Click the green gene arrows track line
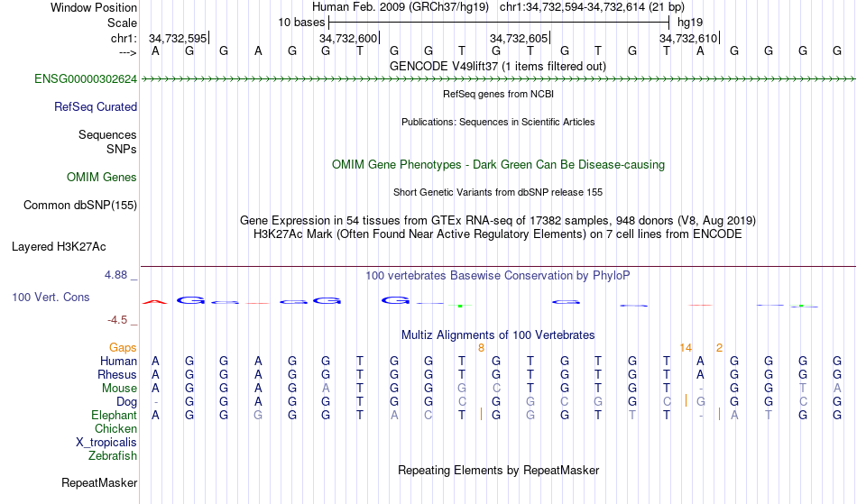Screen dimensions: 857x504 pyautogui.click(x=498, y=79)
